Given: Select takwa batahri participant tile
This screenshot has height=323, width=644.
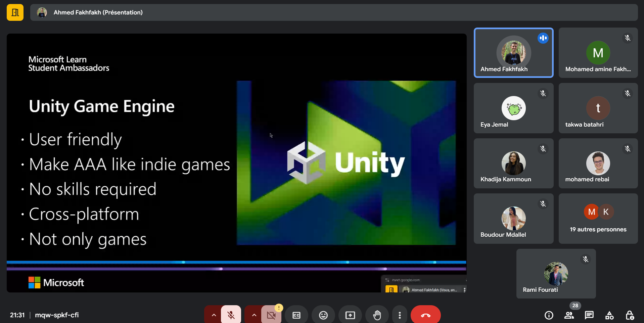Looking at the screenshot, I should [x=598, y=108].
